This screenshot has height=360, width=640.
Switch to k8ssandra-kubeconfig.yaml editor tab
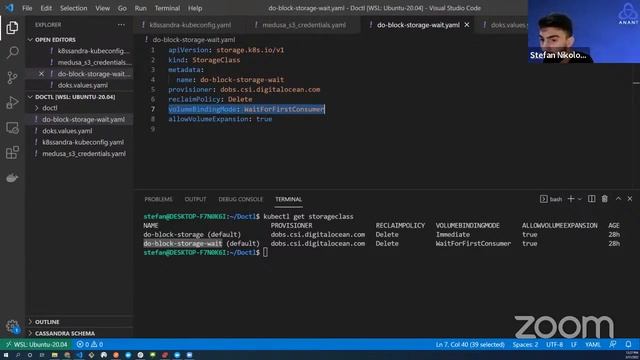pyautogui.click(x=190, y=25)
